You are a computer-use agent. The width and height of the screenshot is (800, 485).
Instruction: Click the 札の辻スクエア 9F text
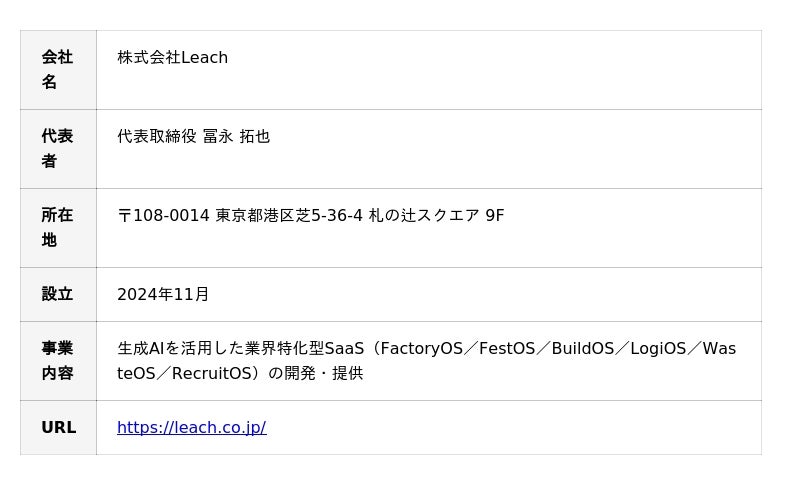tap(436, 216)
